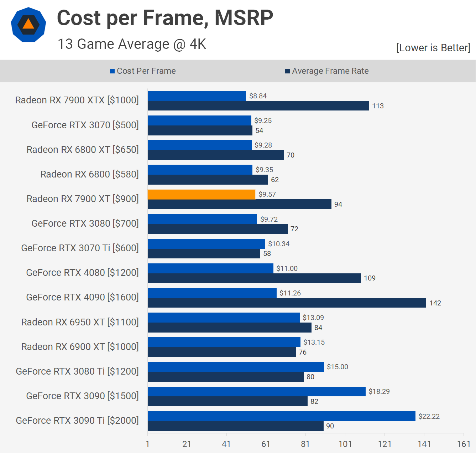Viewport: 476px width, 453px height.
Task: Click the $13.15 cost value
Action: 314,342
